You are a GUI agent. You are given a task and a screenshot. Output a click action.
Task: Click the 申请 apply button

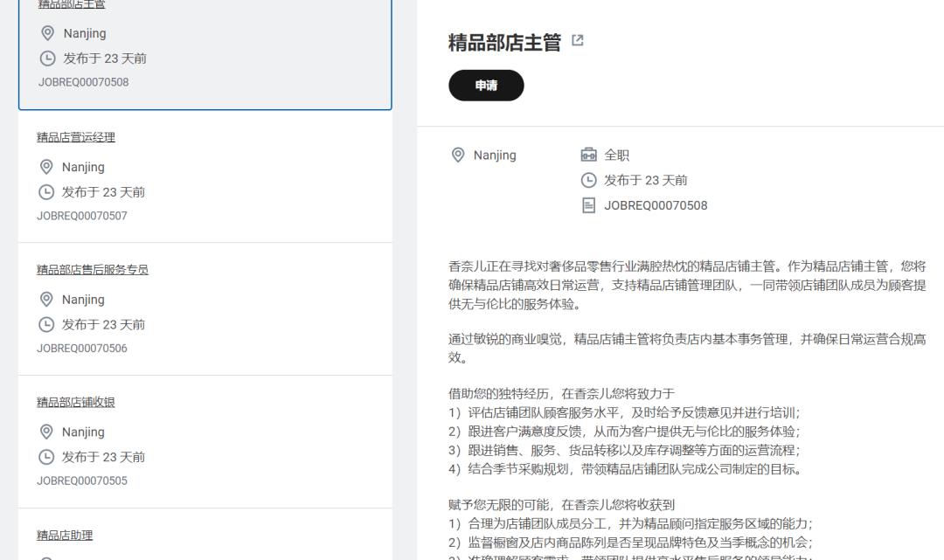click(486, 86)
